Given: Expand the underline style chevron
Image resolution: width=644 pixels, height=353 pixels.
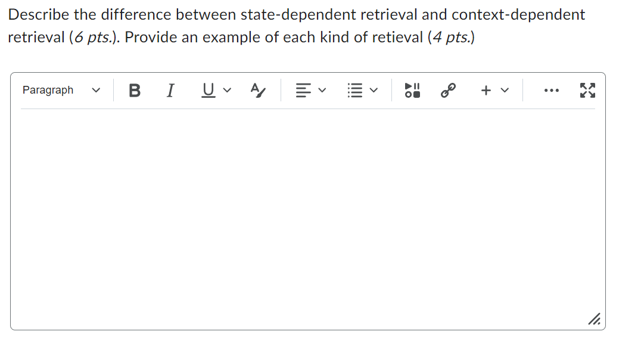Looking at the screenshot, I should (227, 91).
